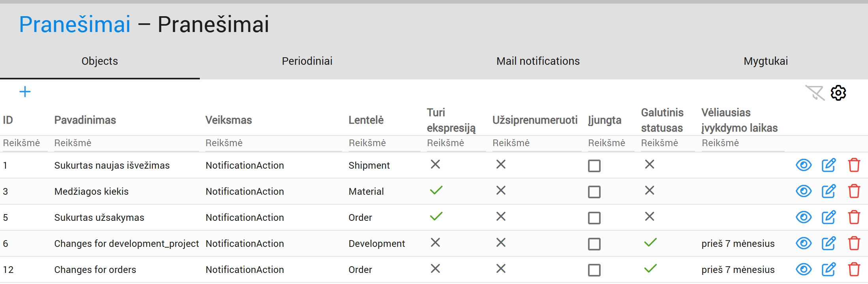The height and width of the screenshot is (284, 868).
Task: Edit 'Changes for development_project' row
Action: point(829,243)
